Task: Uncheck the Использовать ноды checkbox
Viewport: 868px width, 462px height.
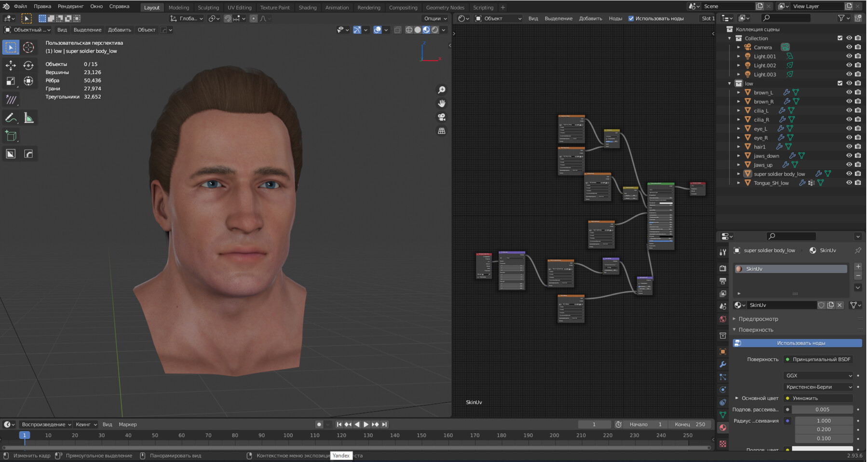Action: coord(631,18)
